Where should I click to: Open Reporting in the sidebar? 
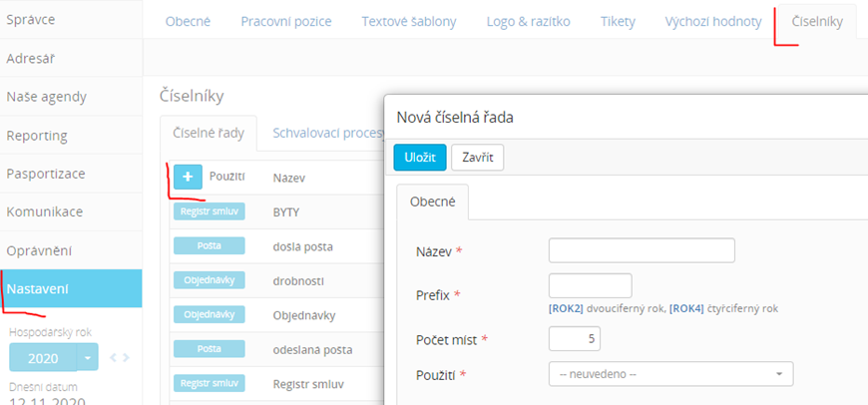click(37, 135)
